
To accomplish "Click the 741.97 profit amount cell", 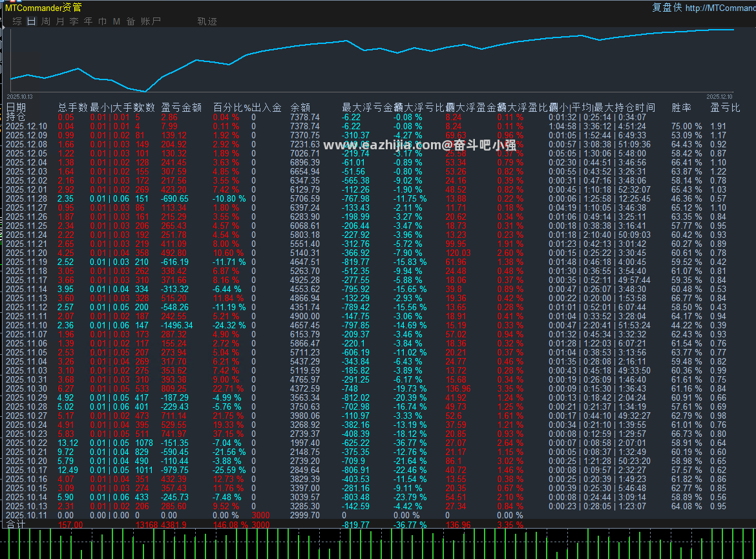I will point(174,434).
